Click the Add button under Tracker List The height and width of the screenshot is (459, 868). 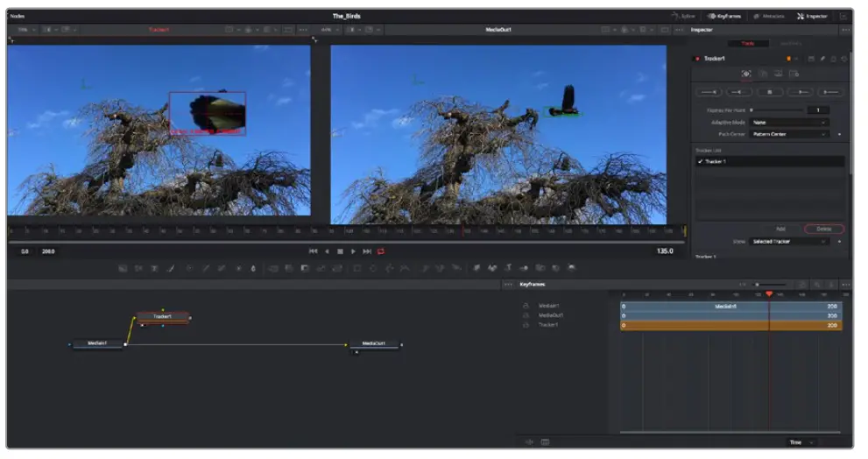coord(780,229)
